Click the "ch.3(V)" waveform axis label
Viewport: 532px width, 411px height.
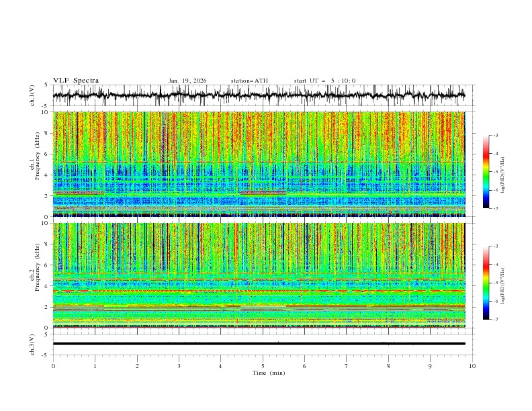coord(32,345)
